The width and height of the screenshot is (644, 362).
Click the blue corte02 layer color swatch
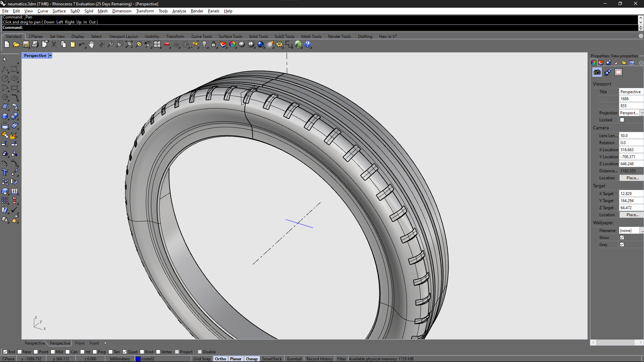[138, 359]
